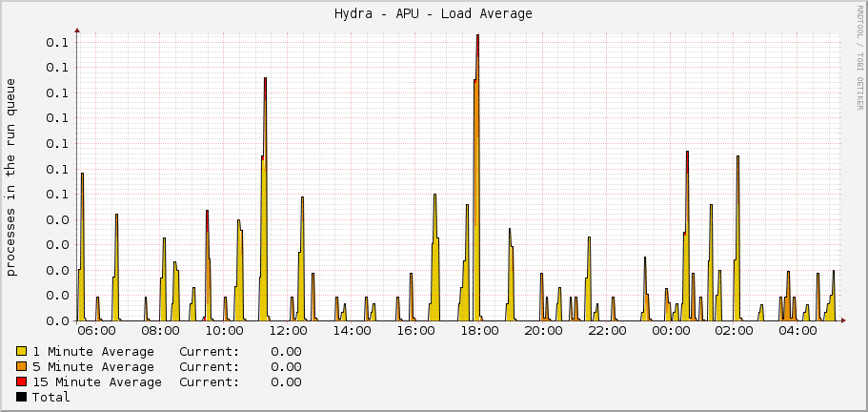Image resolution: width=868 pixels, height=412 pixels.
Task: Click the yellow 1 Minute Average swatch
Action: [22, 351]
